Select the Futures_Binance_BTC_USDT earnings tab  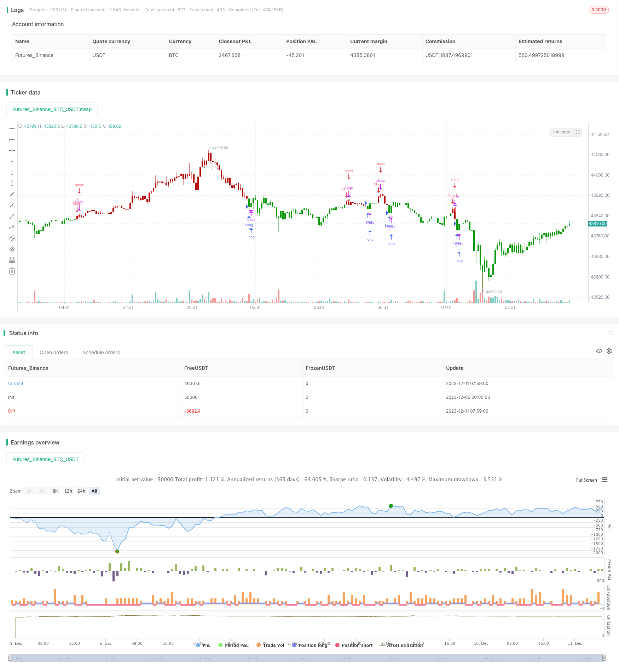pos(45,459)
